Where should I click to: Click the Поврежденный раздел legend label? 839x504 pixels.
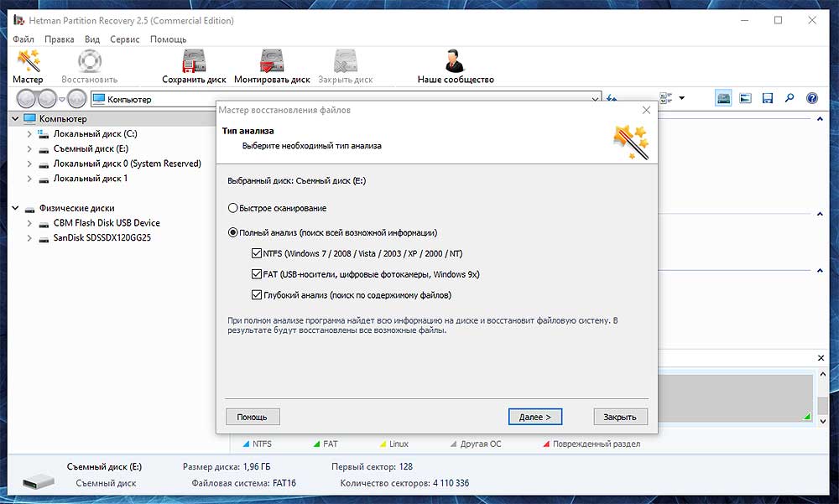pyautogui.click(x=597, y=444)
